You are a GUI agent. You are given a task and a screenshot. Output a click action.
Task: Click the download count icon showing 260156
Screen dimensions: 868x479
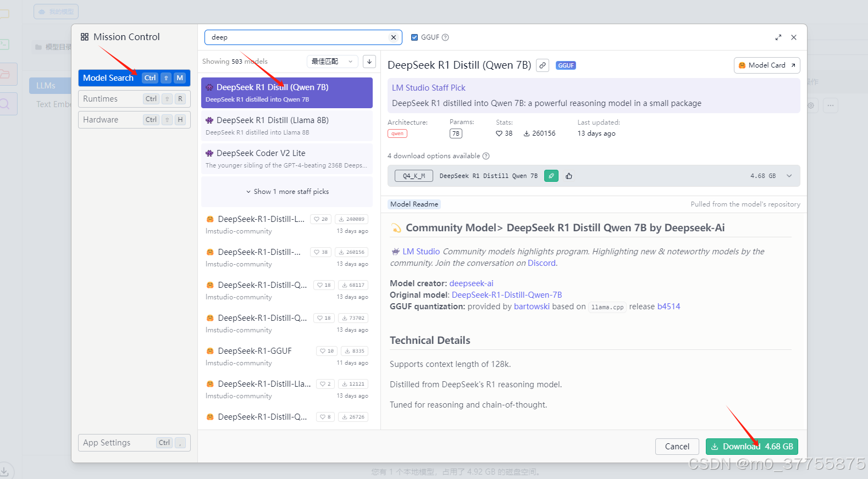point(527,133)
